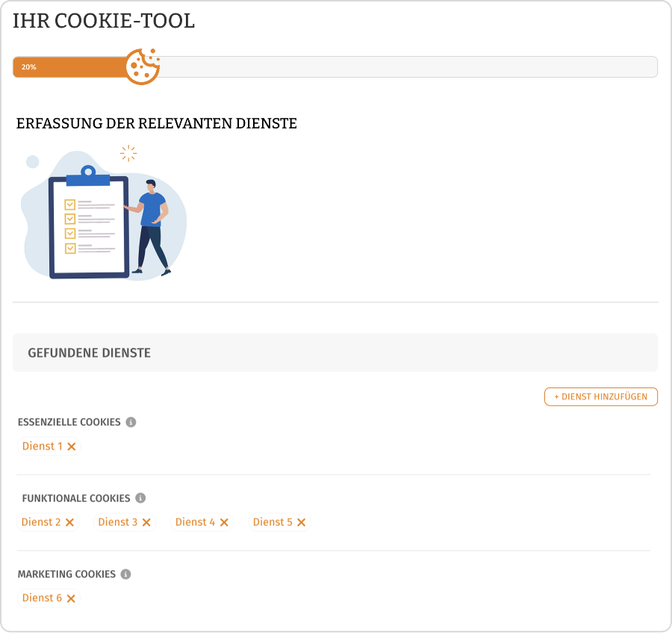Click the clipboard checklist illustration
672x633 pixels.
(88, 224)
